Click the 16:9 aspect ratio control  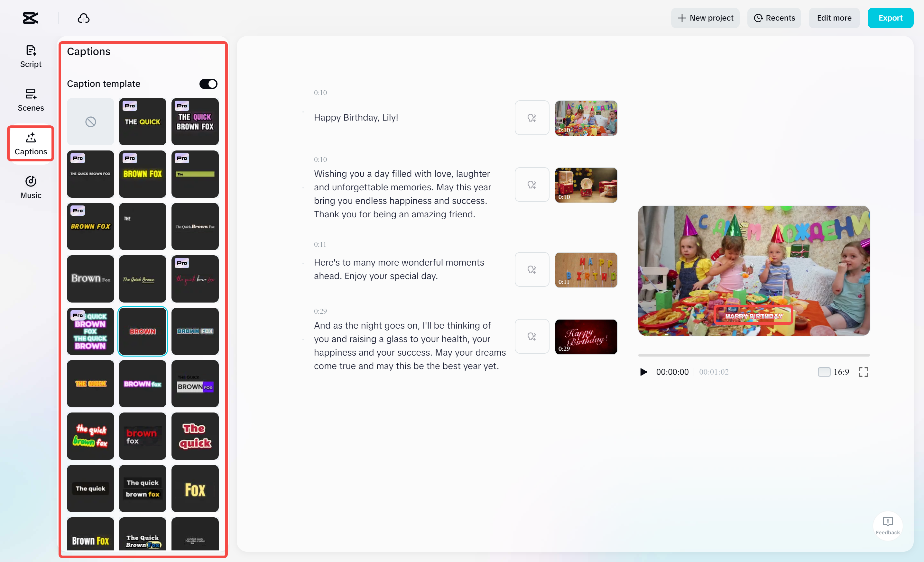(833, 372)
